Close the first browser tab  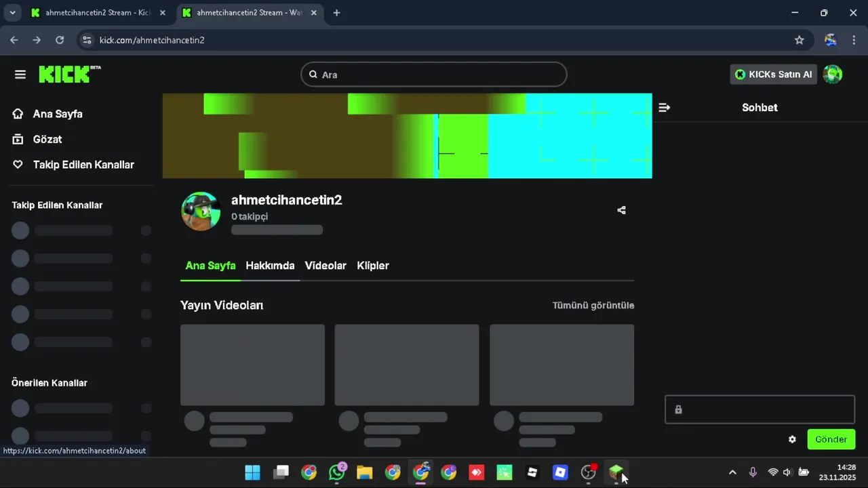162,13
